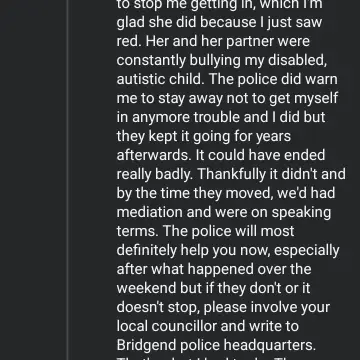Click the word 'afterwards'
360x360 pixels.
pos(153,155)
